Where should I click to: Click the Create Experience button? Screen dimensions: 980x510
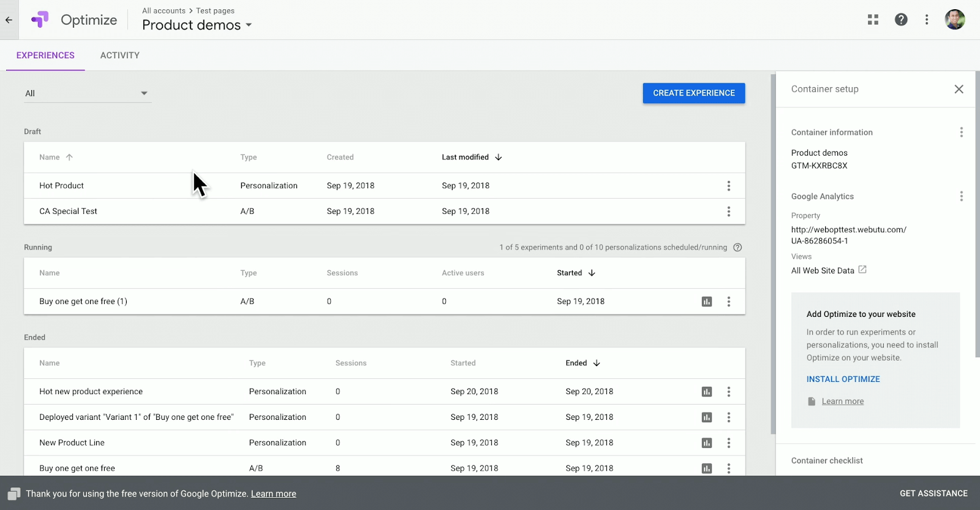tap(694, 93)
